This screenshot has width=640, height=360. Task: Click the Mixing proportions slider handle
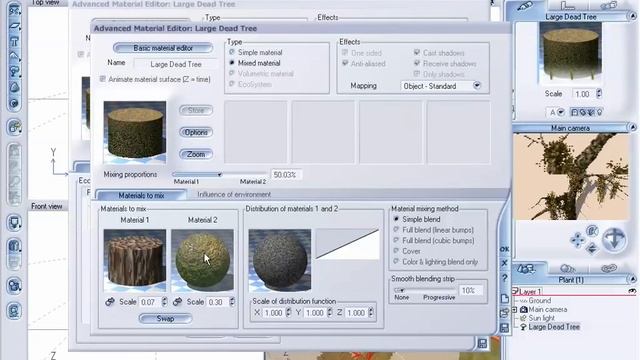220,175
